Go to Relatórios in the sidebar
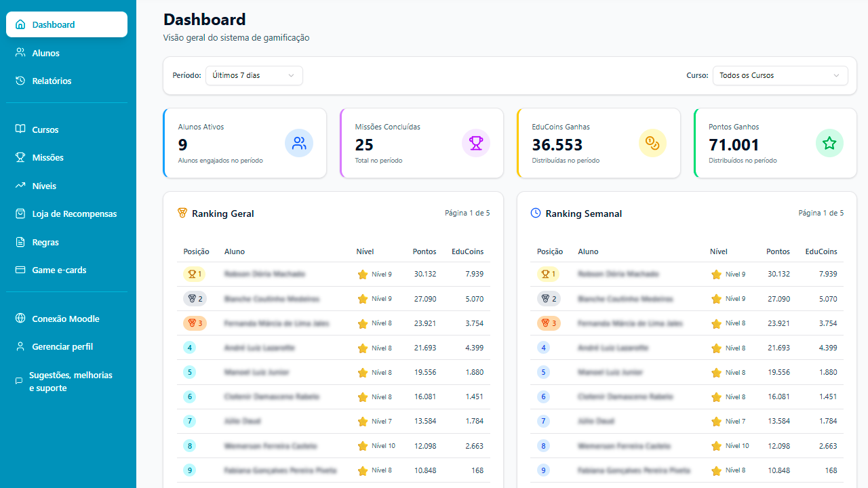The width and height of the screenshot is (868, 488). click(52, 81)
